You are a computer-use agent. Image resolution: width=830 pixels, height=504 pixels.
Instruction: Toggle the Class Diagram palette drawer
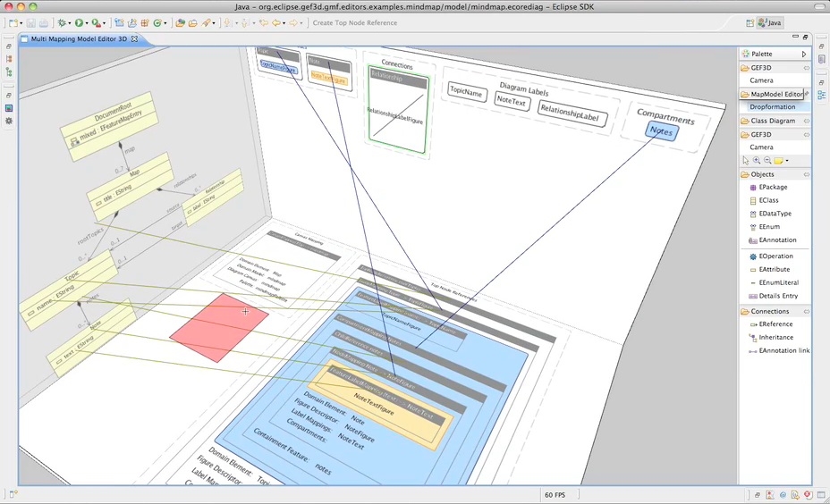[x=775, y=121]
